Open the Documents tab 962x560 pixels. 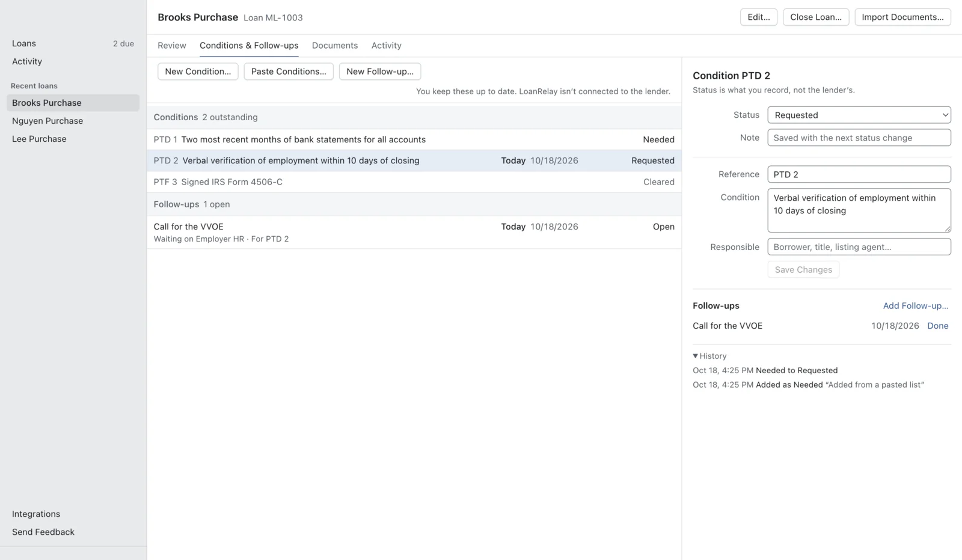[335, 46]
